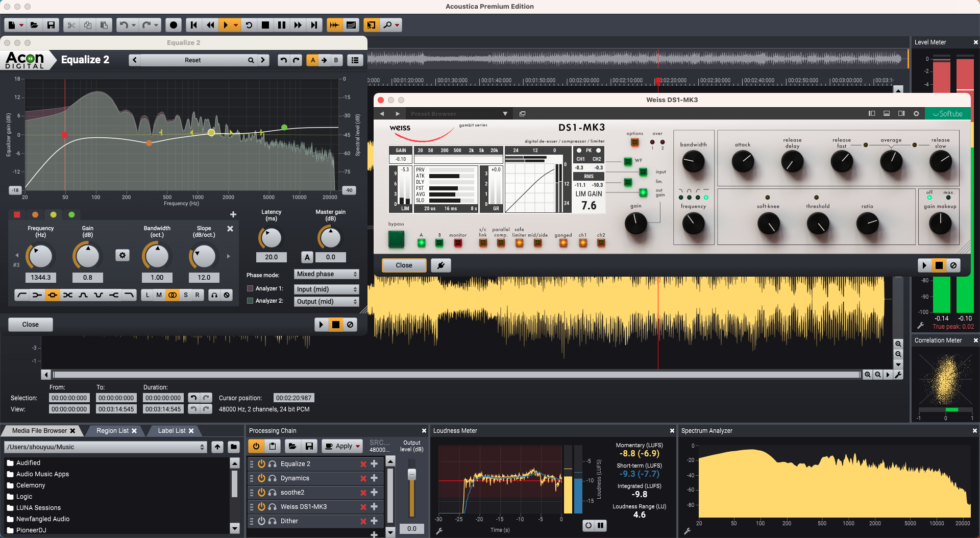Pause playback in the main toolbar

(x=282, y=25)
